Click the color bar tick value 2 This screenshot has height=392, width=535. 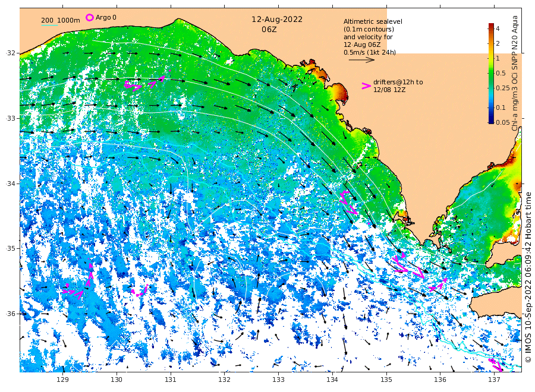[x=498, y=43]
